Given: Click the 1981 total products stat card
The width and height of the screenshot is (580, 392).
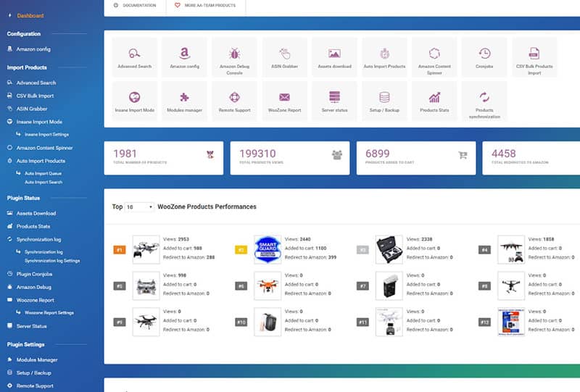Looking at the screenshot, I should click(x=164, y=158).
